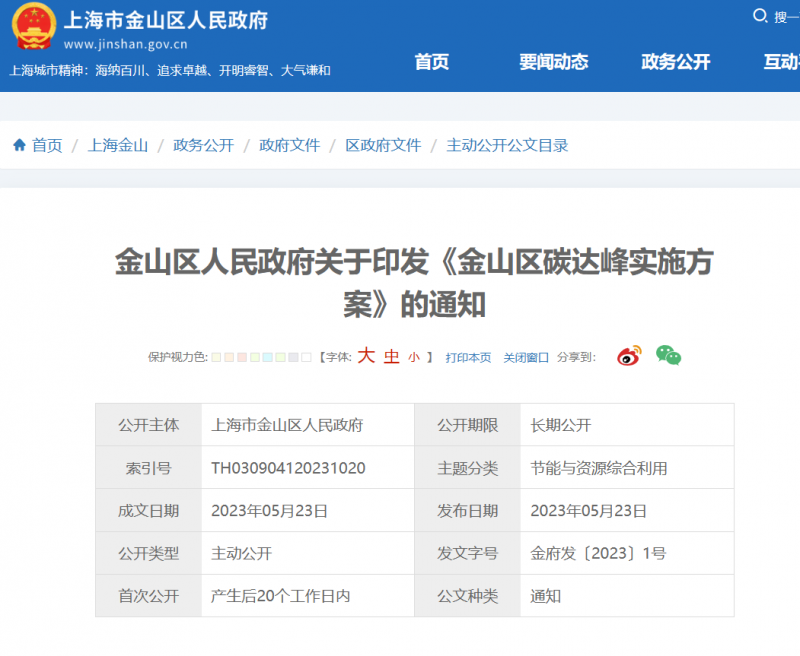Click 打印本页 print link
Screen dimensions: 800x656
click(x=468, y=358)
